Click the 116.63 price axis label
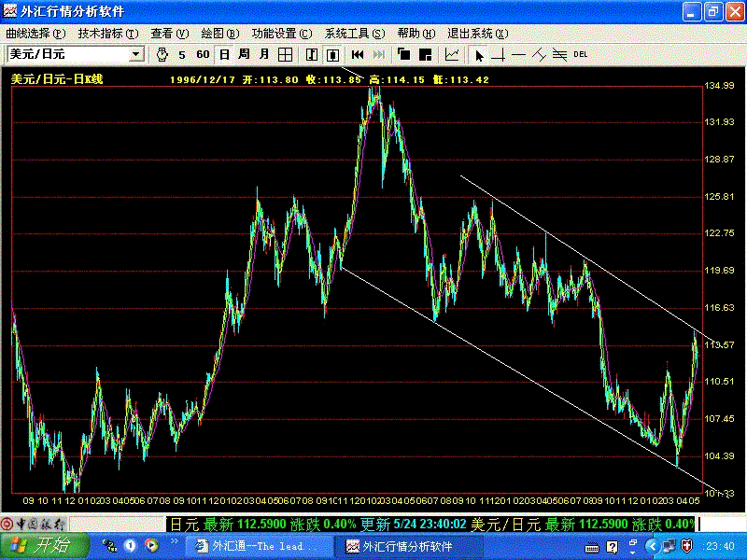 click(x=719, y=308)
